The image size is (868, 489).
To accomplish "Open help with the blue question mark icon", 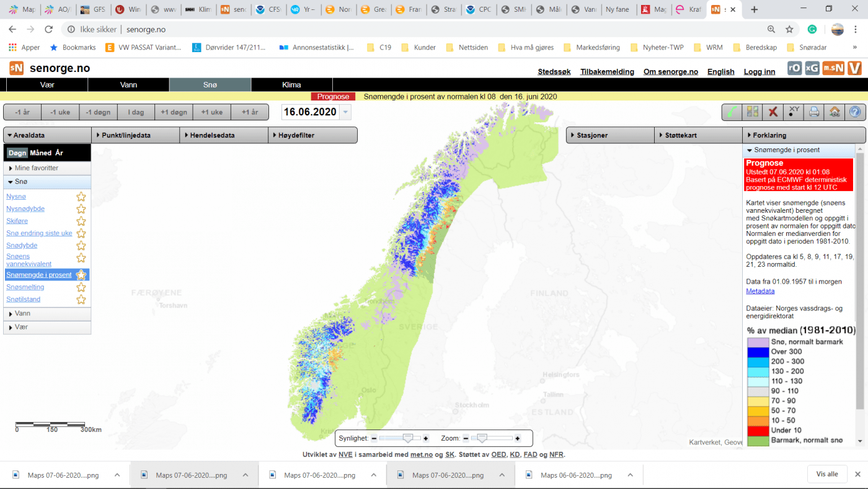I will (x=855, y=112).
